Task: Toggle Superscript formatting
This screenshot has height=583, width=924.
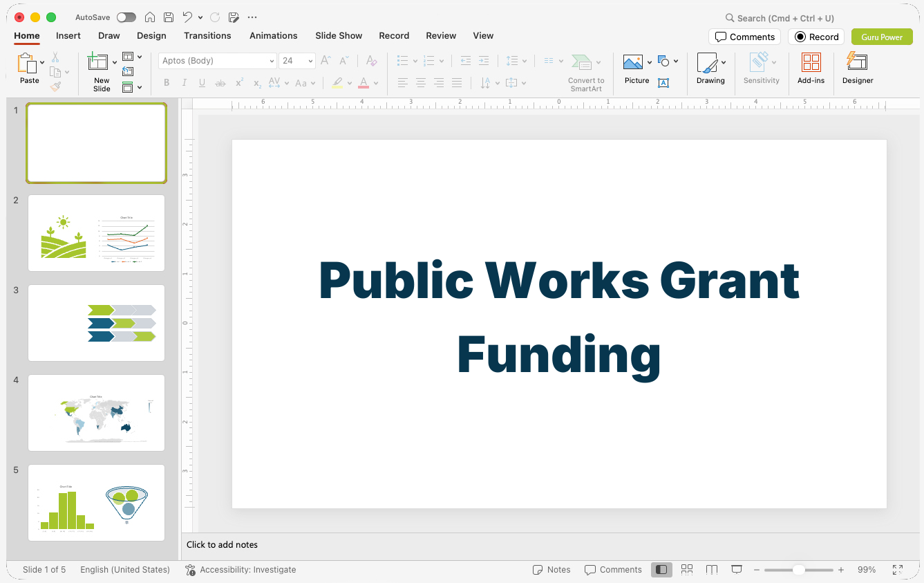Action: coord(239,83)
